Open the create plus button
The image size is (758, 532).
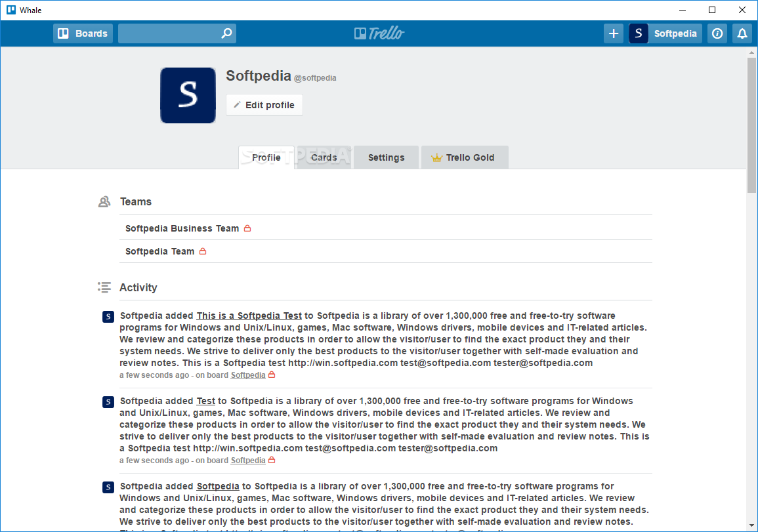[x=614, y=33]
